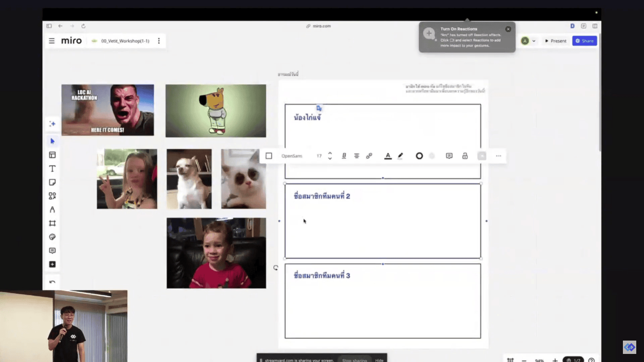Image resolution: width=644 pixels, height=362 pixels.
Task: Open the browser notes extension icon
Action: pyautogui.click(x=584, y=26)
